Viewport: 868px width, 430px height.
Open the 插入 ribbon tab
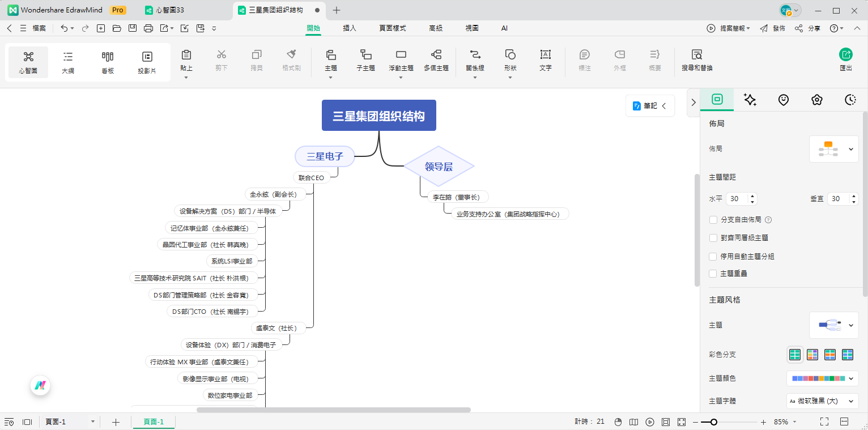tap(350, 28)
